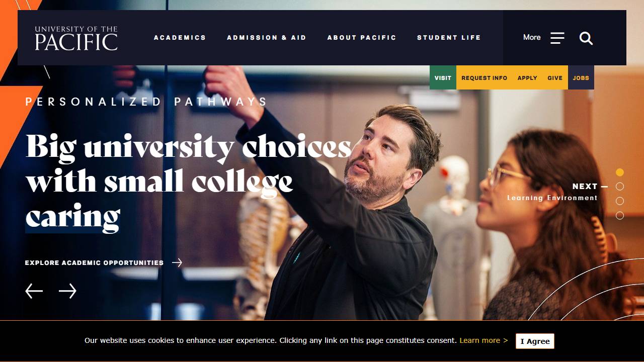644x362 pixels.
Task: Advance to the next slide with right arrow
Action: [67, 291]
